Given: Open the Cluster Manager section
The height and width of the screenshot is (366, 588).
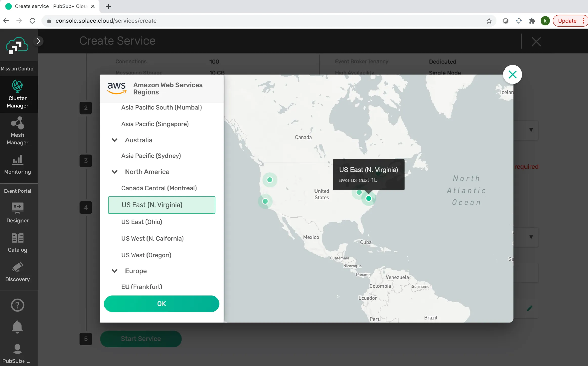Looking at the screenshot, I should (17, 94).
